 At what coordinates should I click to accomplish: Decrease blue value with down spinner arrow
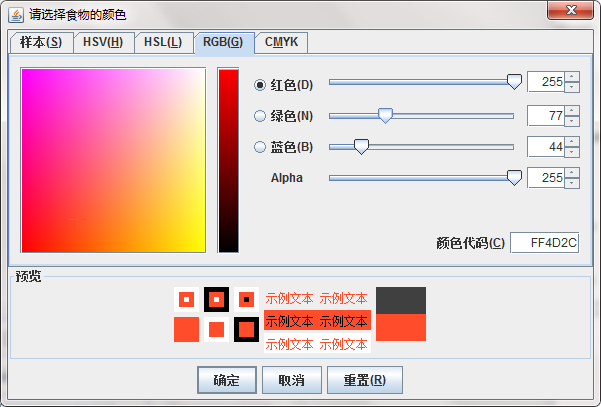pos(571,152)
